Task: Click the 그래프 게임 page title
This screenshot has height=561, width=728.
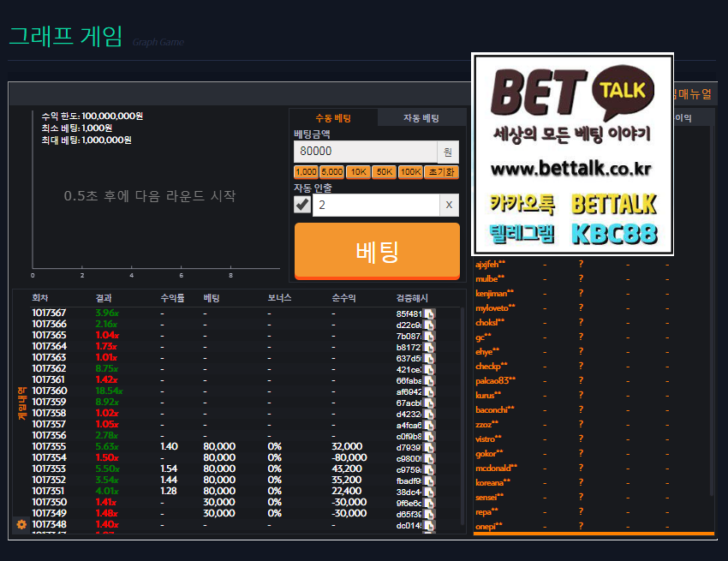Action: coord(65,36)
